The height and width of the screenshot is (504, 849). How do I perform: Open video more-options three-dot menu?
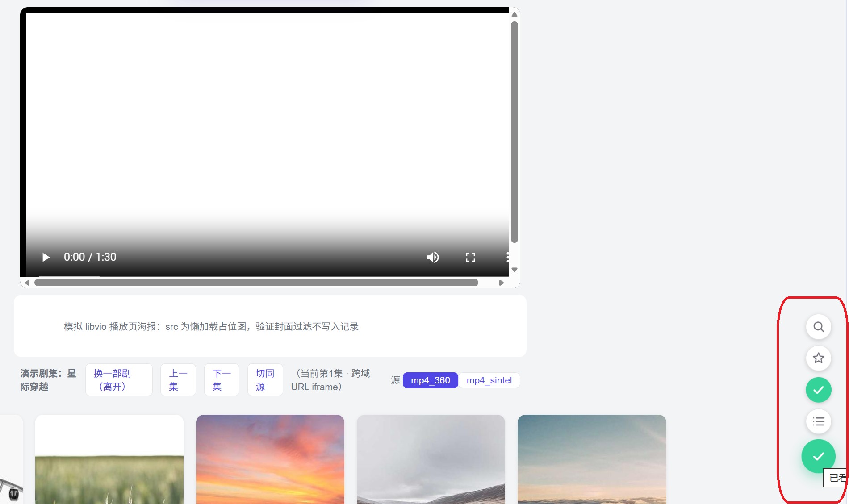pyautogui.click(x=507, y=257)
